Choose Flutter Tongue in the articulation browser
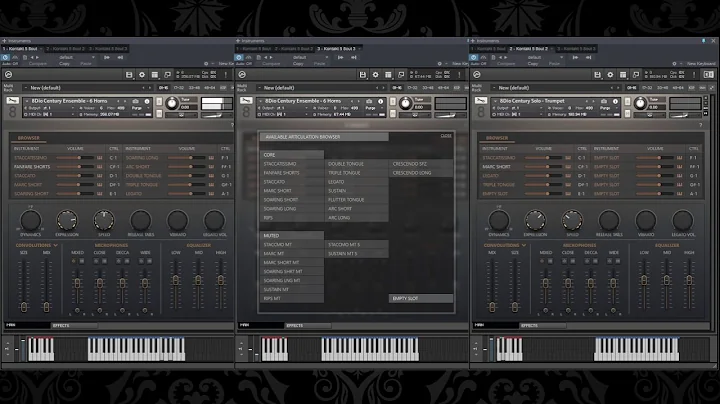 click(x=356, y=200)
